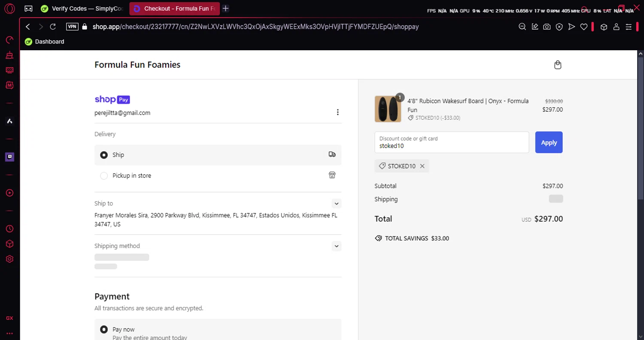Open profile person icon

tap(616, 27)
